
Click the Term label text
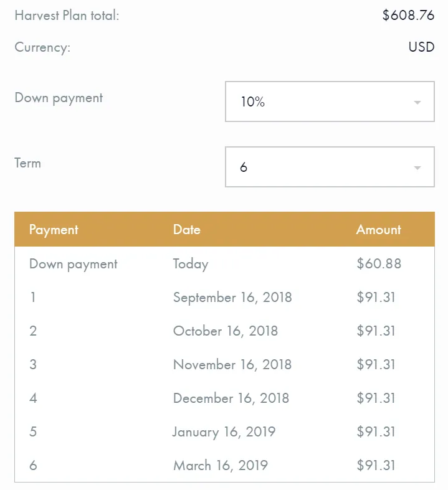(x=27, y=163)
